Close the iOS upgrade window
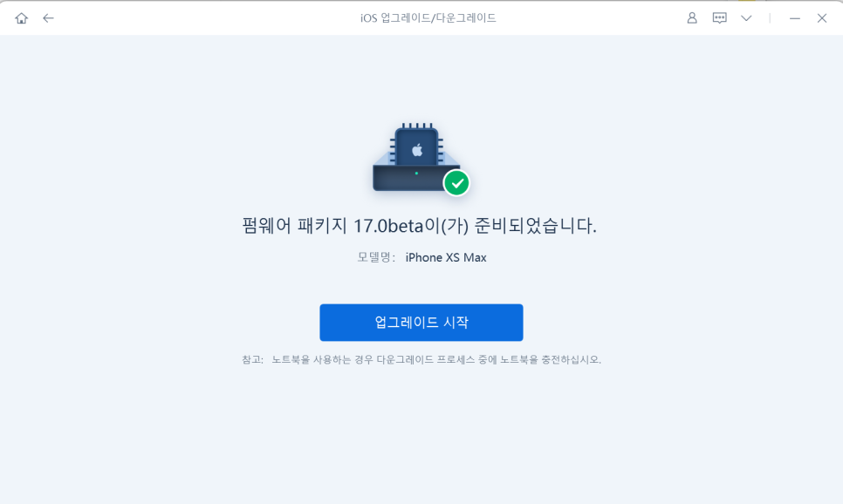Viewport: 843px width, 504px height. [x=821, y=18]
